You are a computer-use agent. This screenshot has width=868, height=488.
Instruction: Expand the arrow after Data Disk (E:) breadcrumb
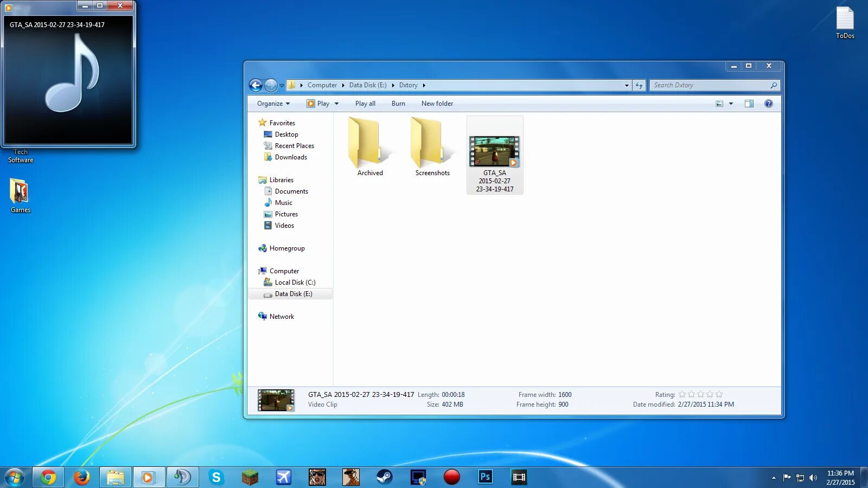tap(393, 85)
